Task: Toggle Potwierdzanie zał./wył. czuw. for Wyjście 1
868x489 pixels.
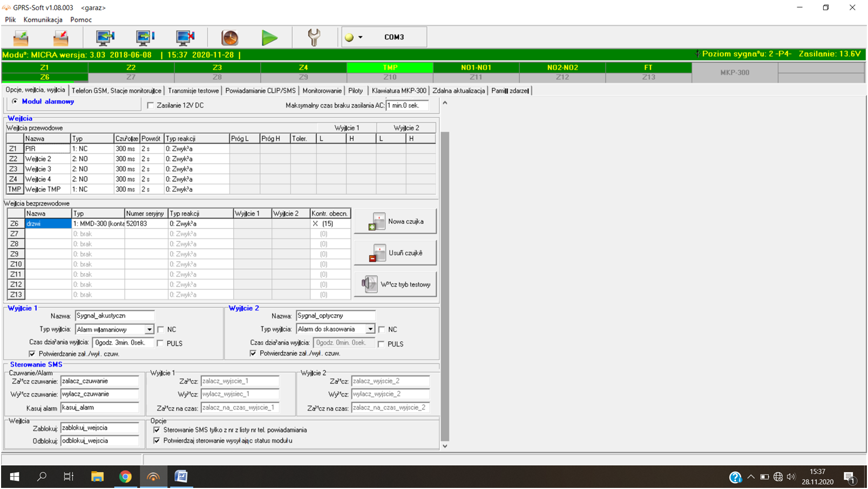Action: (32, 354)
